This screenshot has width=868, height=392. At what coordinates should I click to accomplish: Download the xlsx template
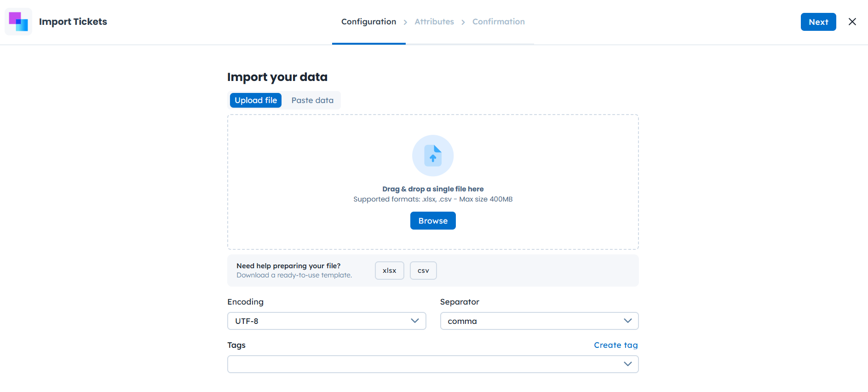389,271
